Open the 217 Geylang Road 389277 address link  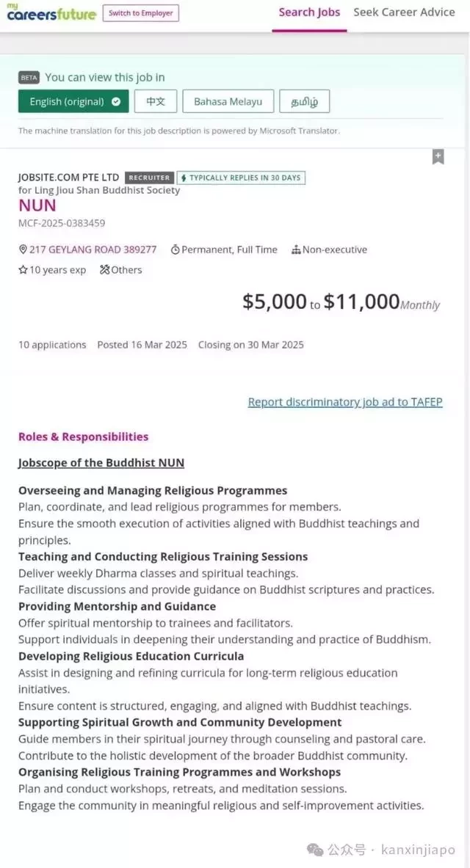[93, 249]
